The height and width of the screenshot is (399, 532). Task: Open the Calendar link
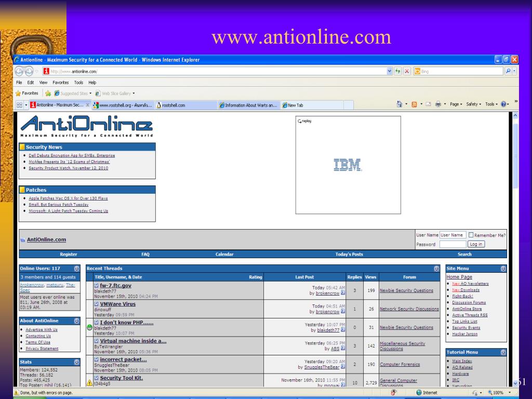(224, 254)
